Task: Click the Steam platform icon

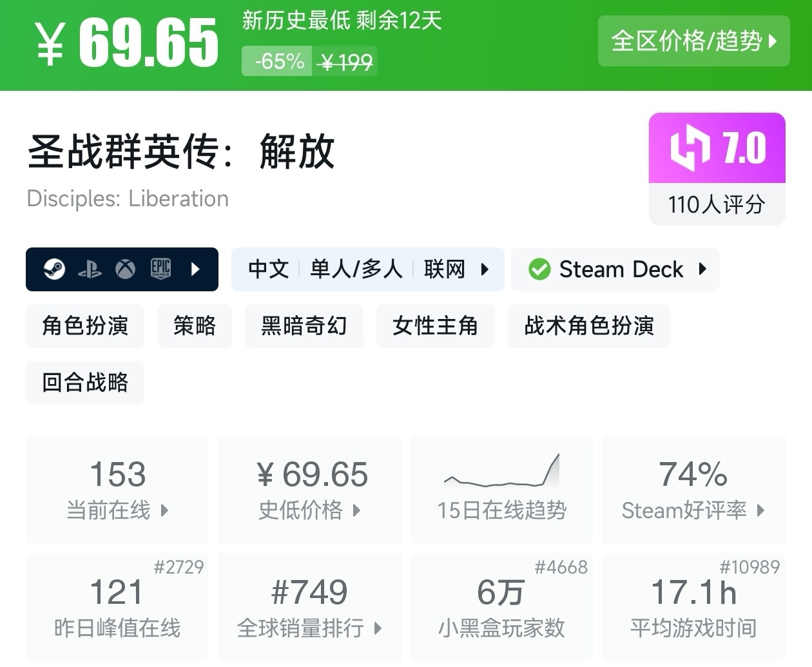Action: coord(54,269)
